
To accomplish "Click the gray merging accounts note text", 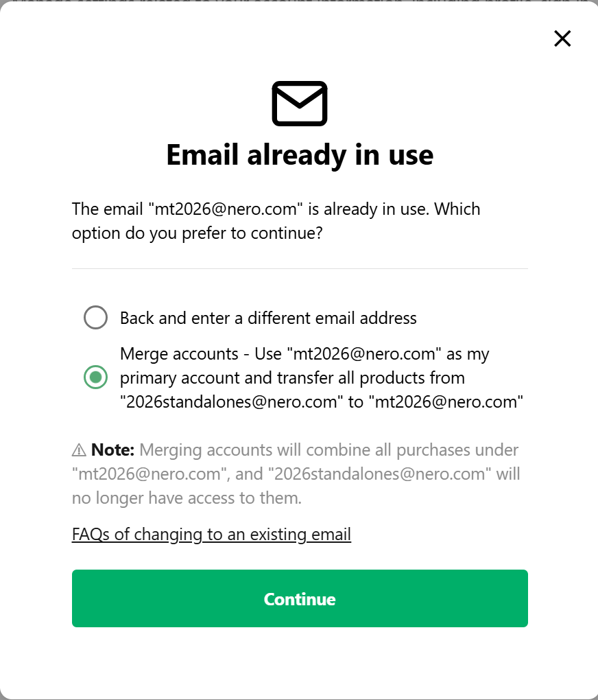I will (328, 450).
